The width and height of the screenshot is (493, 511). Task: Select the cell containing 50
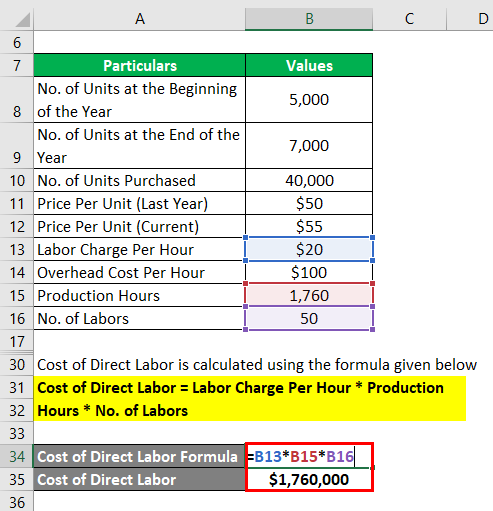[309, 318]
